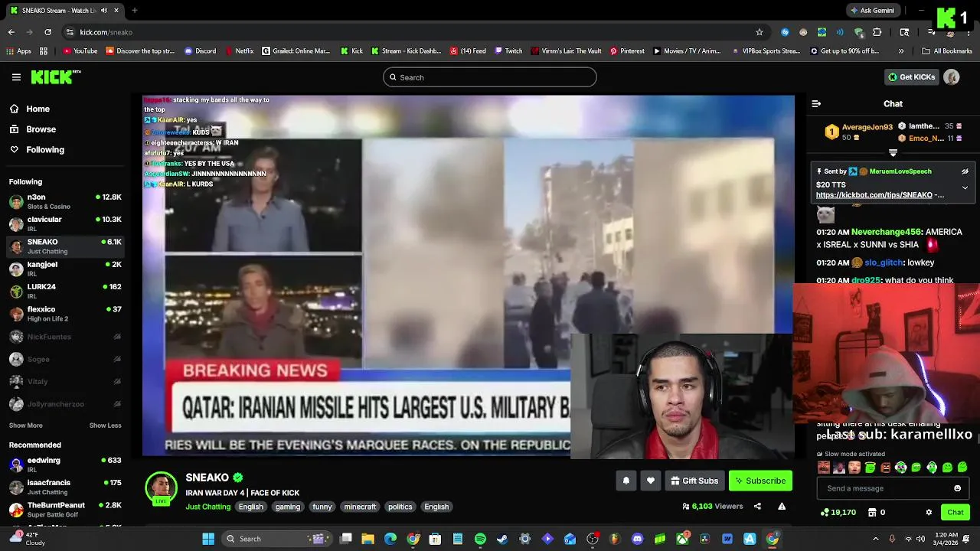Image resolution: width=980 pixels, height=551 pixels.
Task: Open Spotify from taskbar
Action: click(x=480, y=539)
